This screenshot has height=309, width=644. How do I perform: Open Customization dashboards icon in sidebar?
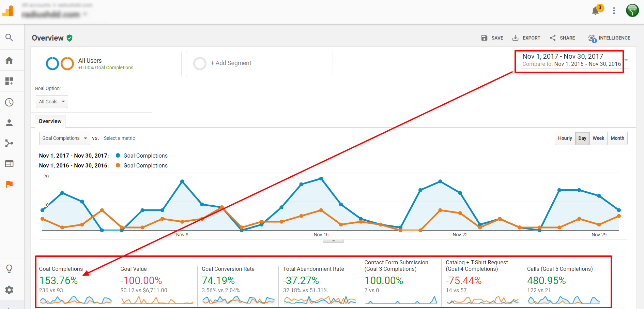9,81
